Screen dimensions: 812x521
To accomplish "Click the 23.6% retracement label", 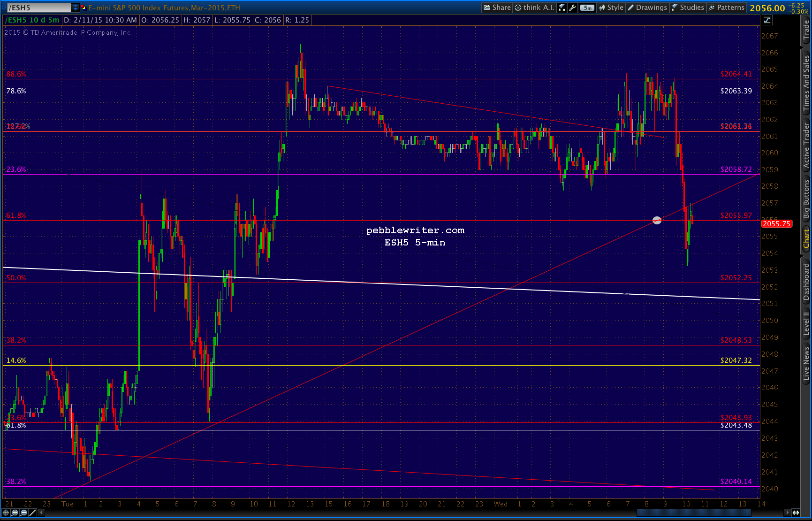I will coord(16,169).
